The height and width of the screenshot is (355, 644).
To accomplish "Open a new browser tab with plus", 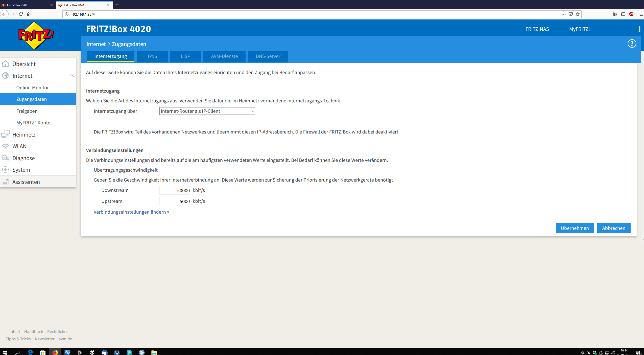I will [x=117, y=5].
